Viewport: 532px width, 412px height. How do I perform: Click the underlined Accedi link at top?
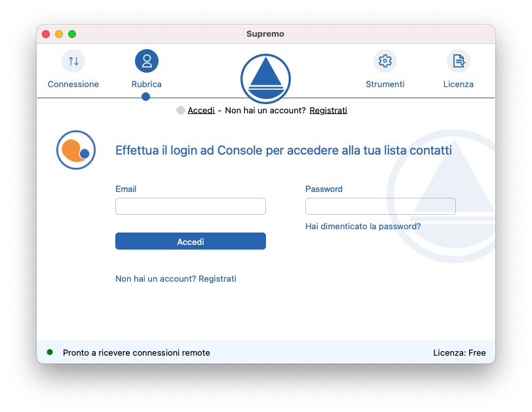(x=201, y=110)
